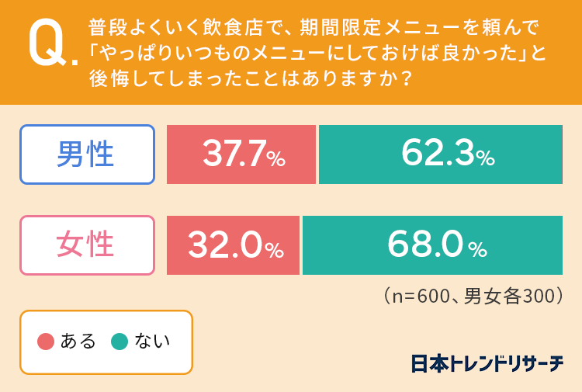
Task: Click the 68.0% number text
Action: (x=437, y=245)
